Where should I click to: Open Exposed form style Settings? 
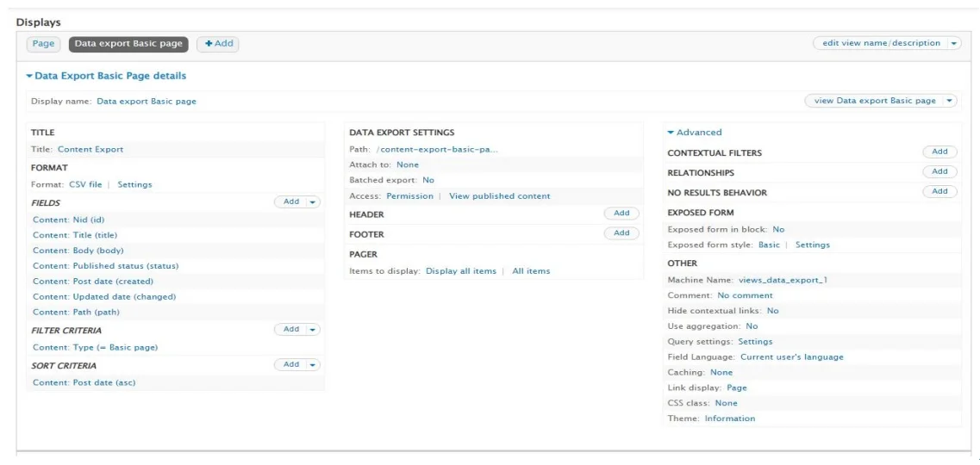click(813, 245)
